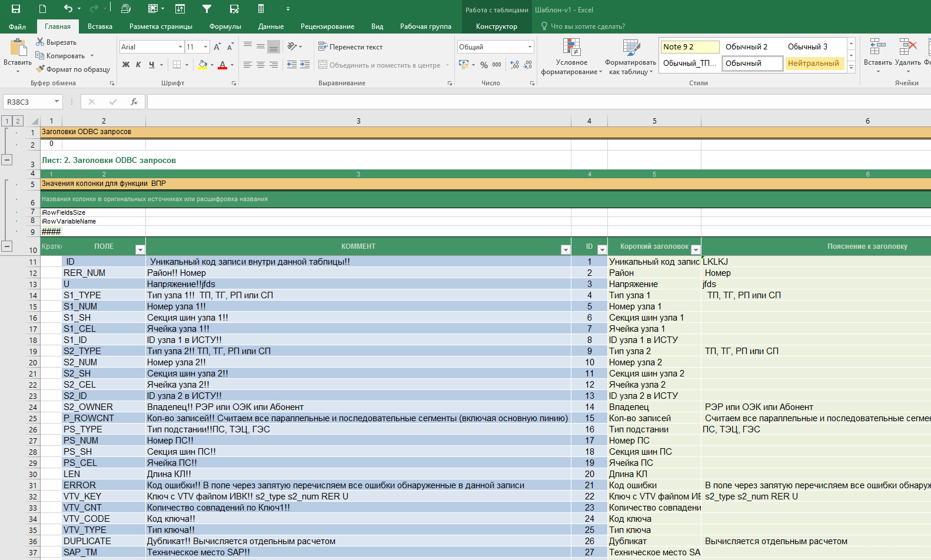
Task: Toggle bottom vertical alignment
Action: click(x=274, y=46)
